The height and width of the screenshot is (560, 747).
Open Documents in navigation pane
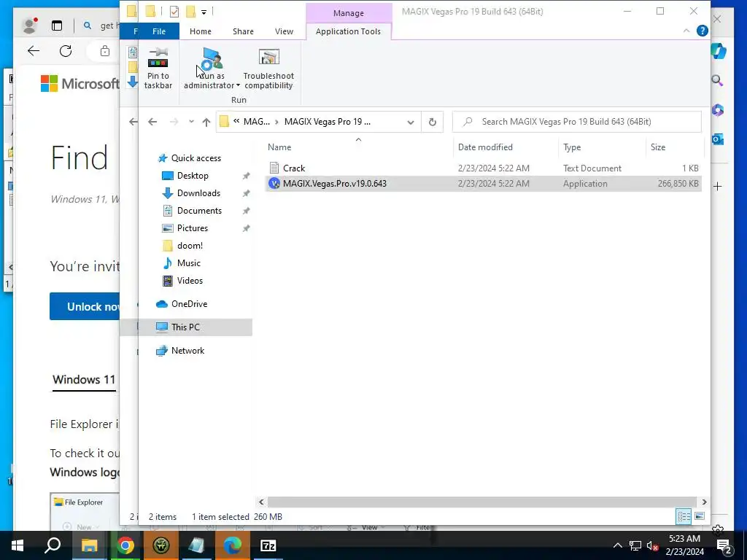pos(199,211)
